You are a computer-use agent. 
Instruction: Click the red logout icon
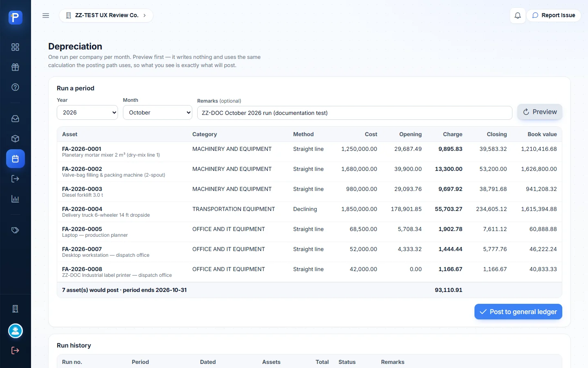tap(16, 350)
